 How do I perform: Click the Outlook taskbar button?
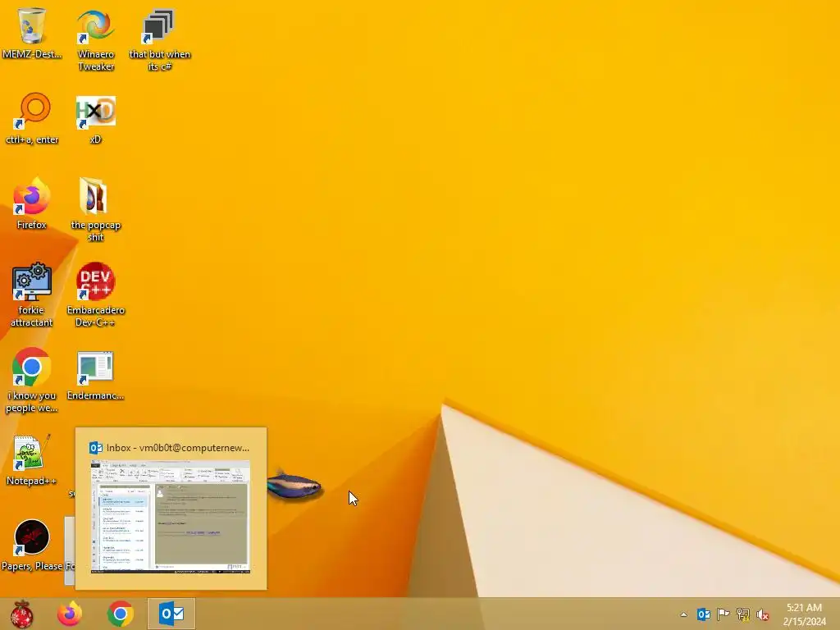pos(171,614)
